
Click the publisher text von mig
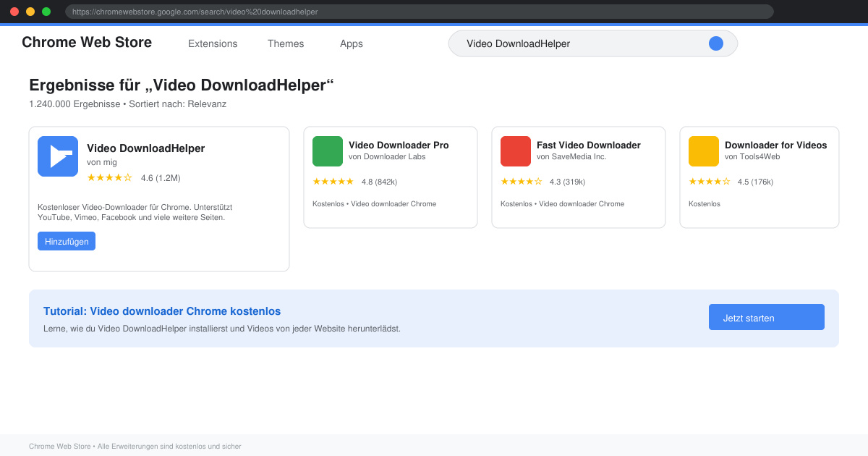click(102, 162)
